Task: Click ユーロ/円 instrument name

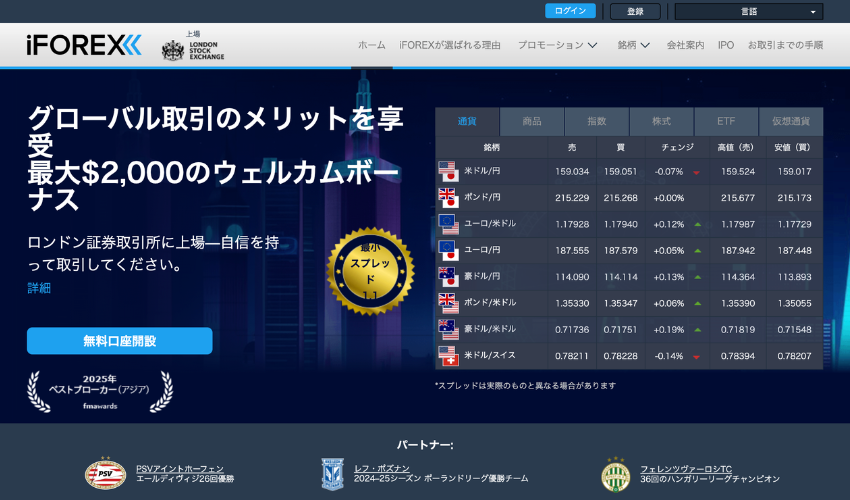Action: (482, 250)
